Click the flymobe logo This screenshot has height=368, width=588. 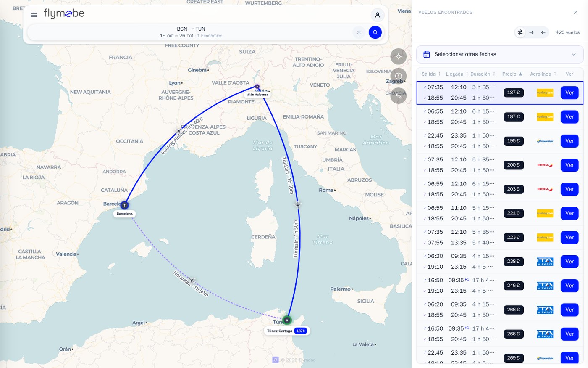[x=64, y=14]
